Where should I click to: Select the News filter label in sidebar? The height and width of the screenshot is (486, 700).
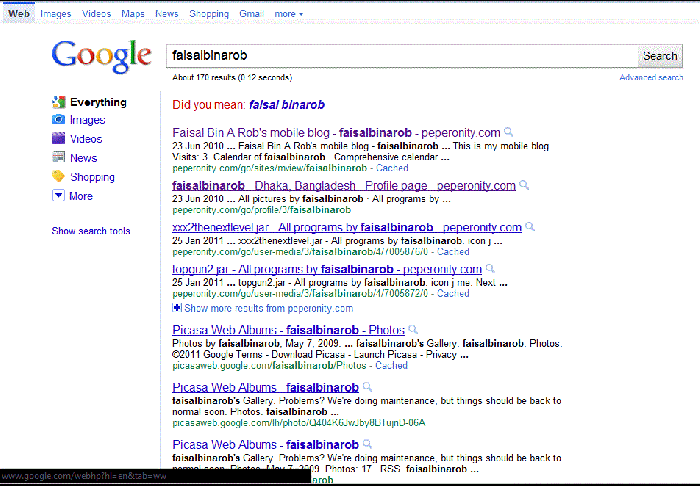pos(83,158)
